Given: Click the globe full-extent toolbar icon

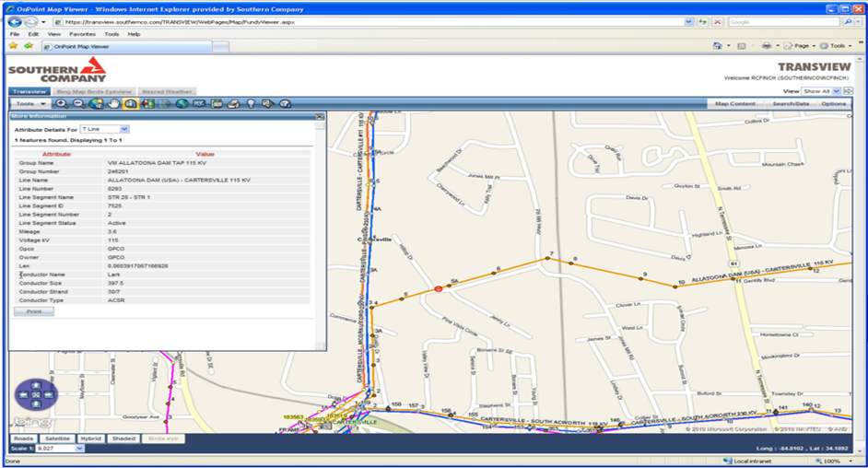Looking at the screenshot, I should coord(97,103).
